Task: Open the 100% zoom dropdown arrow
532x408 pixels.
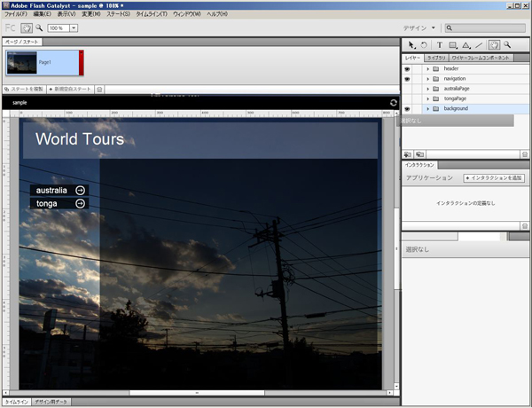Action: pyautogui.click(x=74, y=28)
